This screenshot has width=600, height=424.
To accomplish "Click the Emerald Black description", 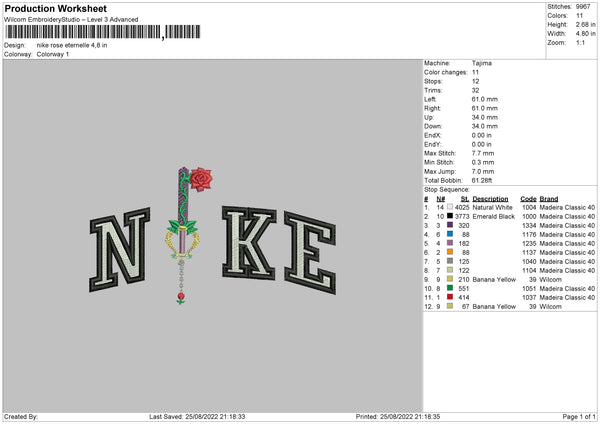I will coord(494,217).
